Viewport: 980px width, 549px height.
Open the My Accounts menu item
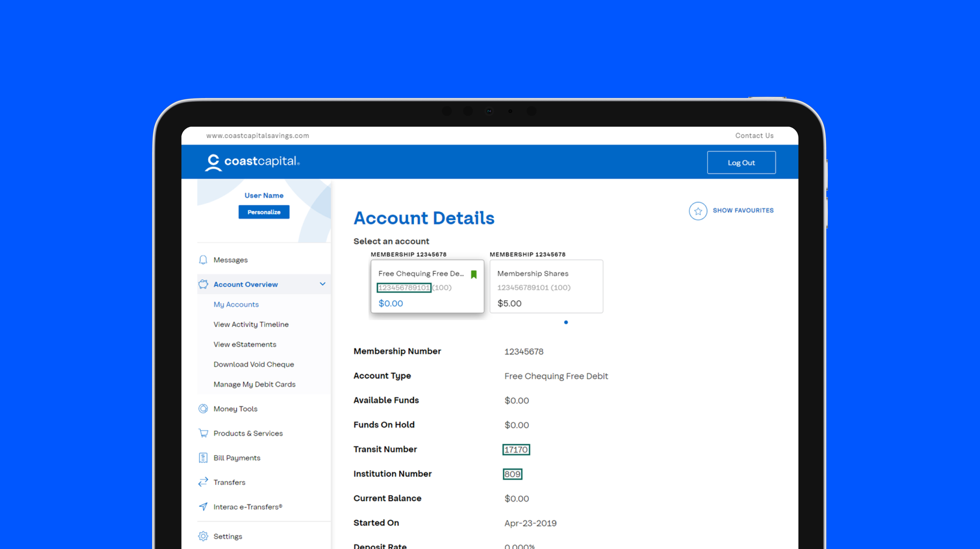click(x=236, y=304)
